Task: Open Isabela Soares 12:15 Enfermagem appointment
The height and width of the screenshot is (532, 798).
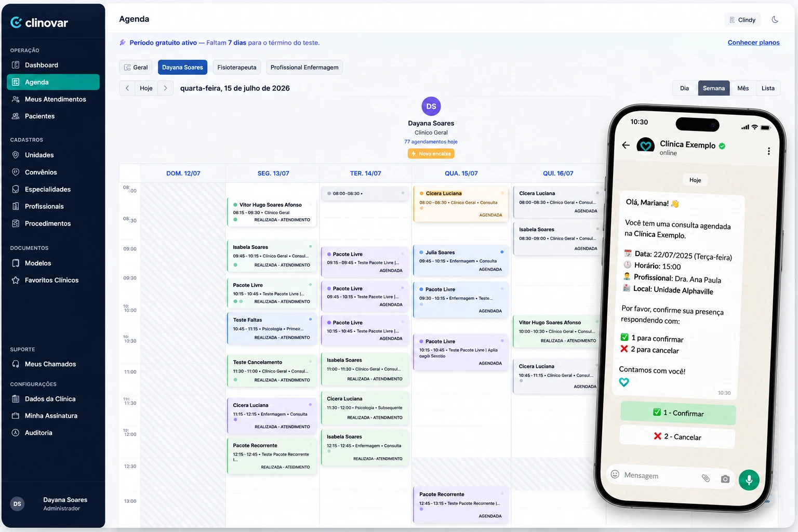Action: pos(365,447)
